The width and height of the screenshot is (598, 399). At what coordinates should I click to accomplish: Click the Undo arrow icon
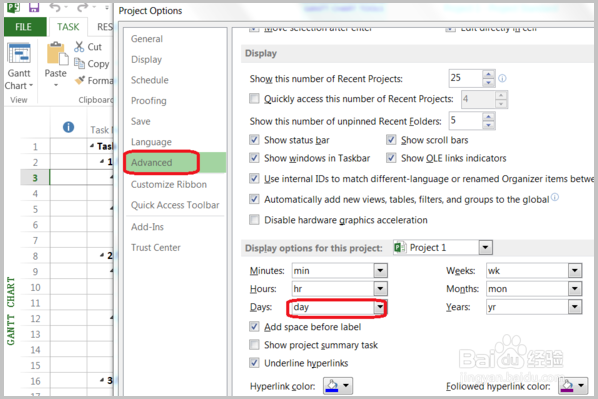click(x=55, y=7)
